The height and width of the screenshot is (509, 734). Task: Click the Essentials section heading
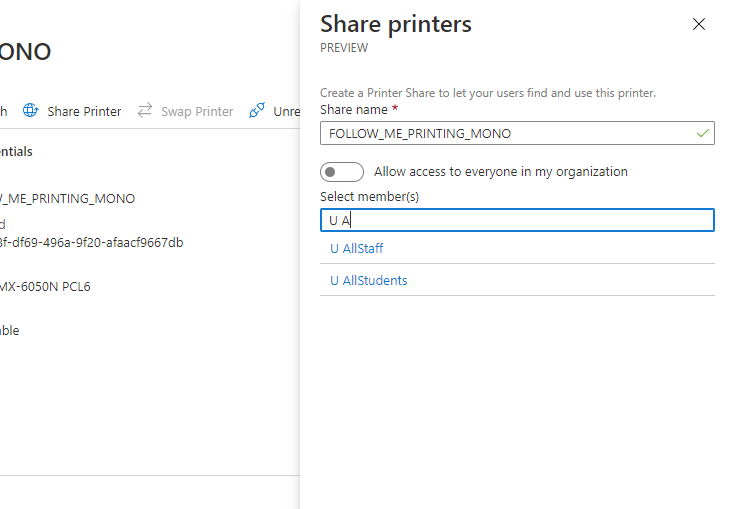point(16,152)
